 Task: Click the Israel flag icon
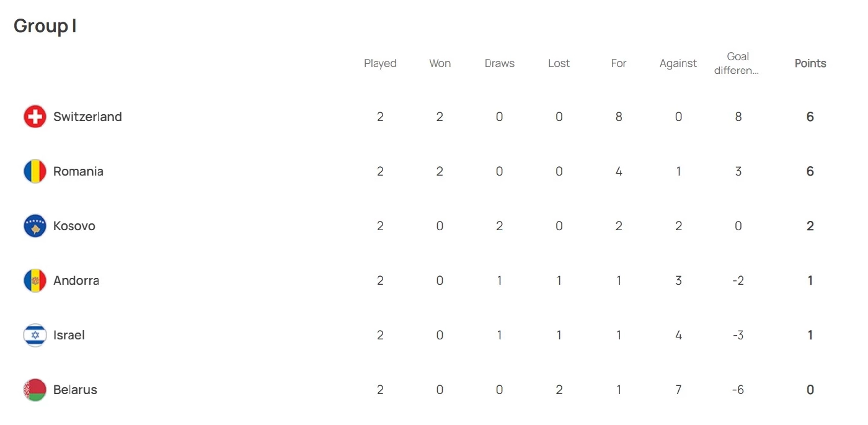tap(35, 335)
